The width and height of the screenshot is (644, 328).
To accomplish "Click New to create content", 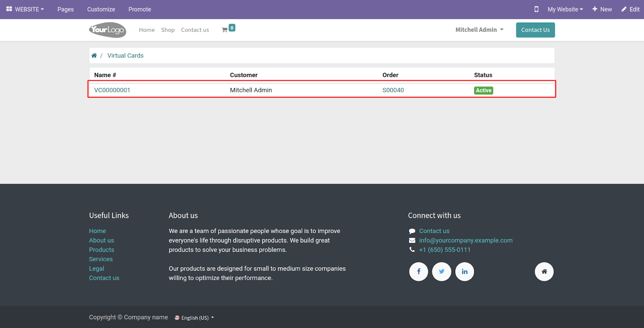I will 602,9.
